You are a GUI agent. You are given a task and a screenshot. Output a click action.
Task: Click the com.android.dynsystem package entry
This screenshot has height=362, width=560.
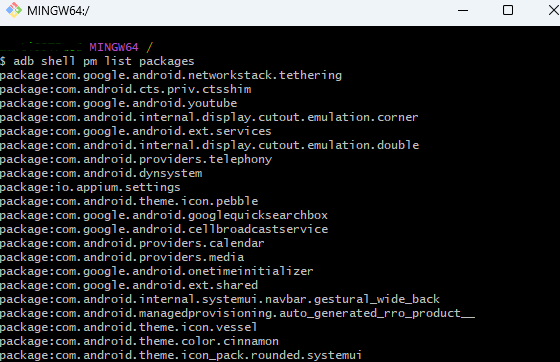(101, 173)
